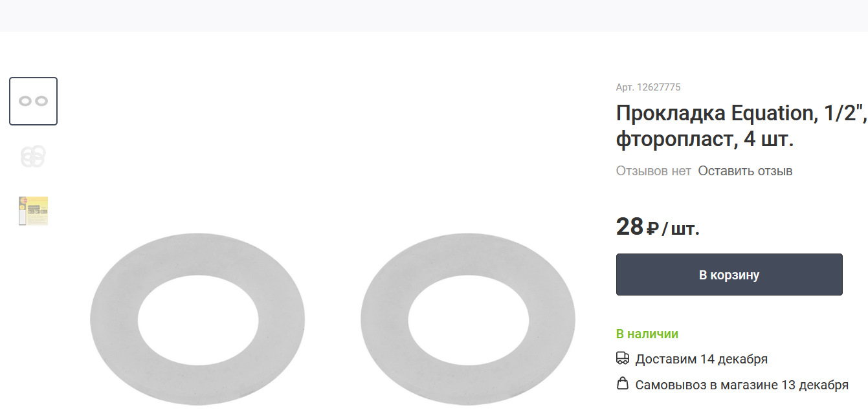Image resolution: width=868 pixels, height=410 pixels.
Task: Open the "Оставить отзыв" review link
Action: (745, 171)
